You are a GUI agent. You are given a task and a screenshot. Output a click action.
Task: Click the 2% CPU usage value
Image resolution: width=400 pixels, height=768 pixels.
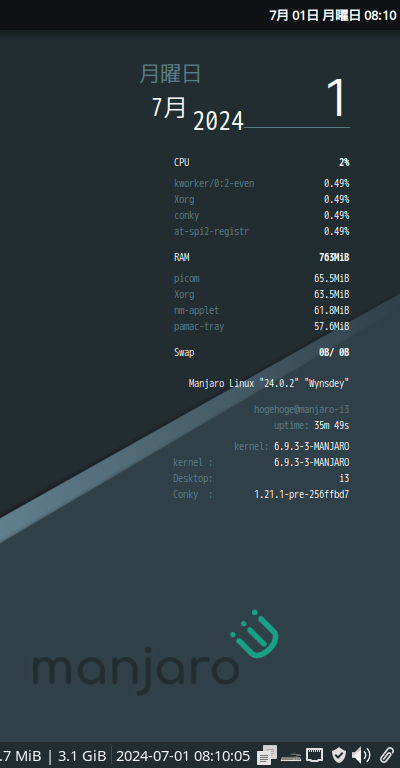(x=344, y=163)
